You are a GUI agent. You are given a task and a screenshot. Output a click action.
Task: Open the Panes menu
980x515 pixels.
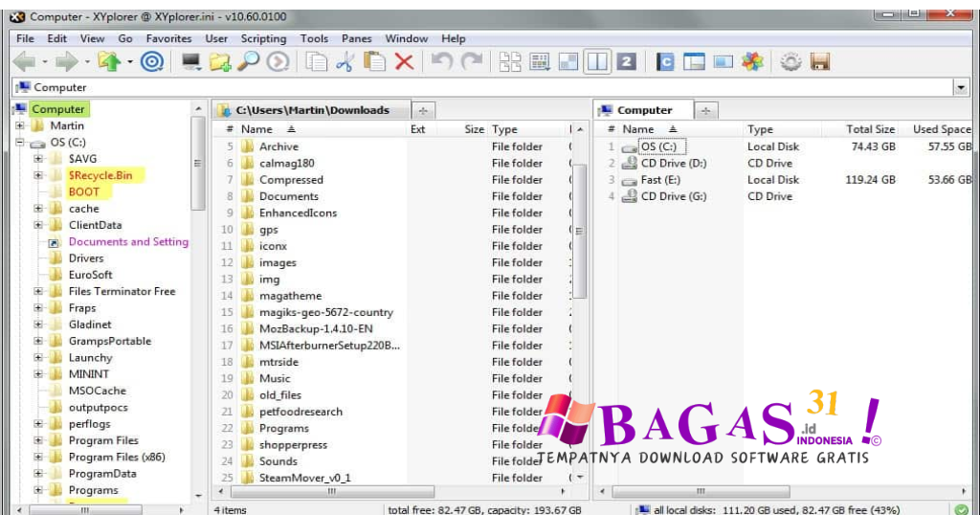356,38
